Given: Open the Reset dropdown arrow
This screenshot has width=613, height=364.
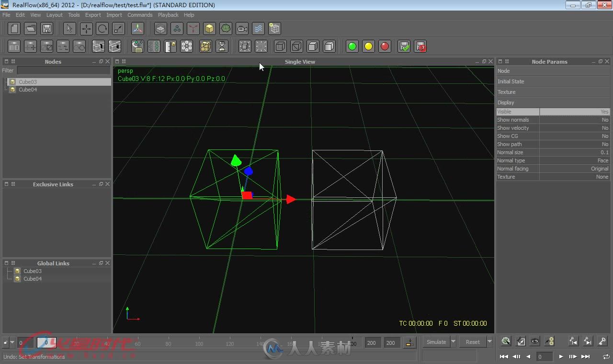Looking at the screenshot, I should [x=489, y=342].
